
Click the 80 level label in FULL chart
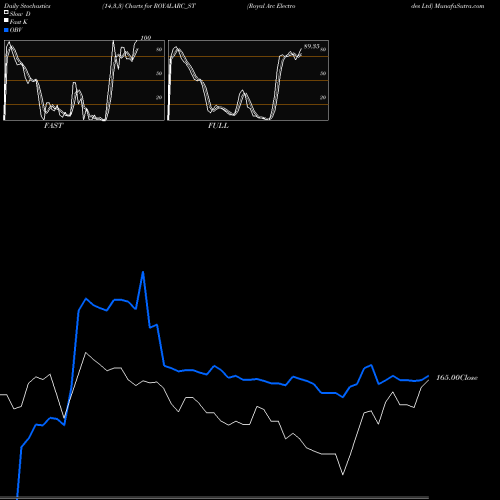coord(323,49)
